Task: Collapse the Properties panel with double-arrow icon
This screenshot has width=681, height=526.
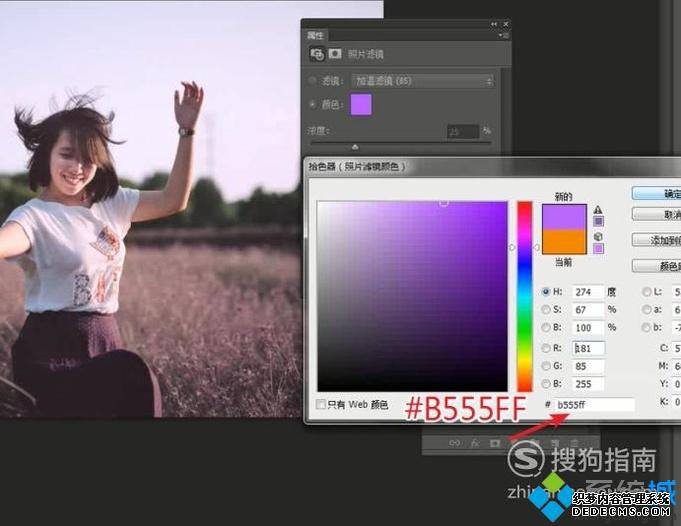Action: tap(493, 23)
